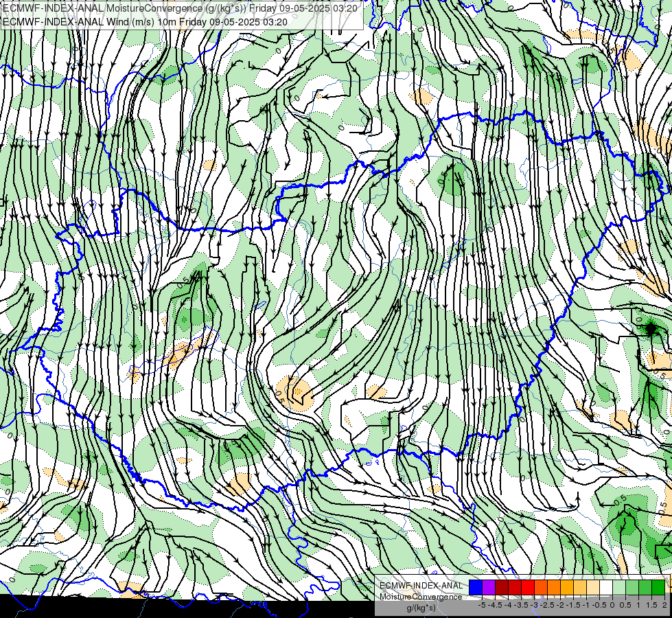672x618 pixels.
Task: Click the pale peach swatch left of -0.5
Action: pos(593,587)
